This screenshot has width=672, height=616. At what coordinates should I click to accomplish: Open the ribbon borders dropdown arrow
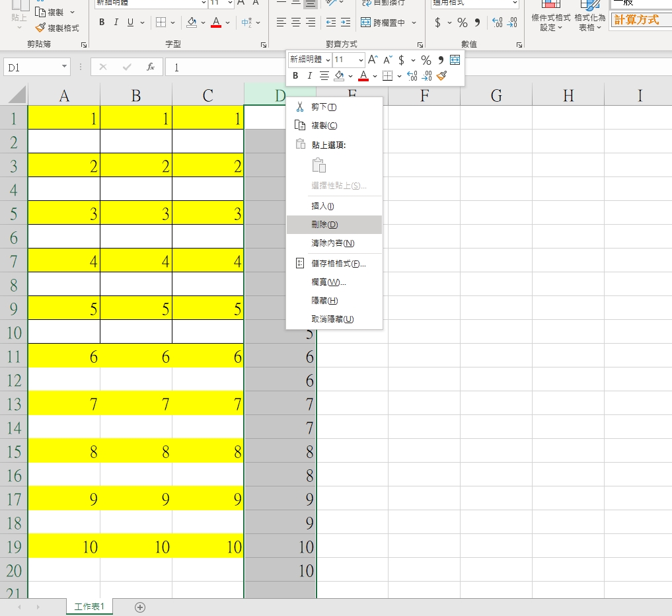coord(172,22)
